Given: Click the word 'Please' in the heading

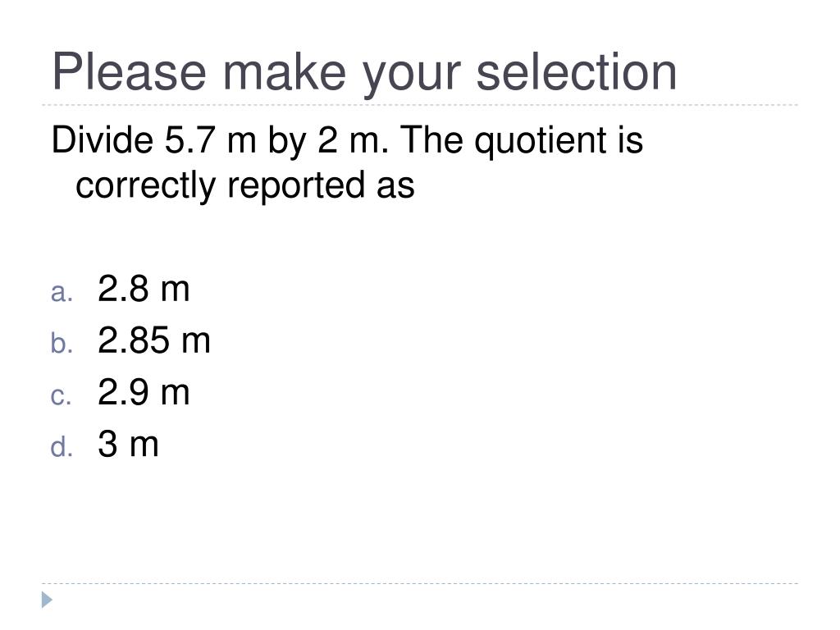Looking at the screenshot, I should pyautogui.click(x=129, y=72).
